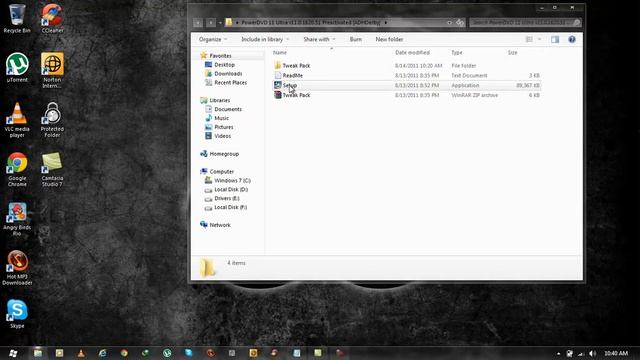Viewport: 640px width, 360px height.
Task: Open Norton Internet Security desktop shortcut
Action: (x=52, y=71)
